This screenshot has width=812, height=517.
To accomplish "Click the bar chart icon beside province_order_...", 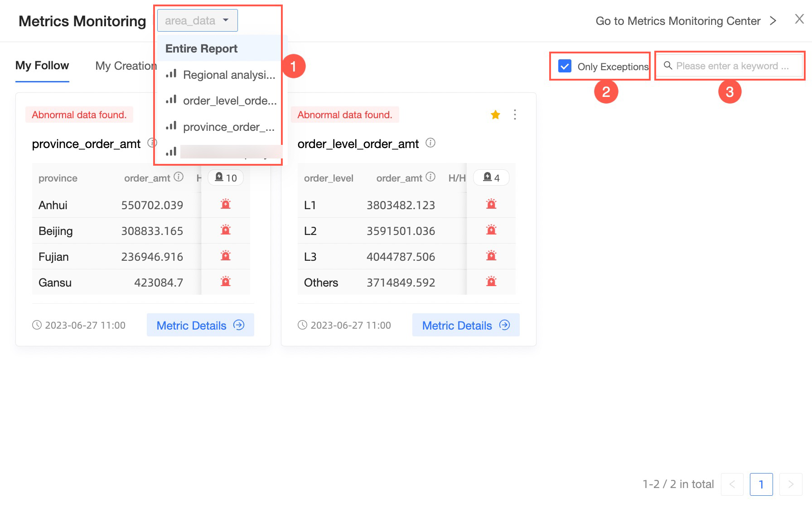I will click(171, 125).
